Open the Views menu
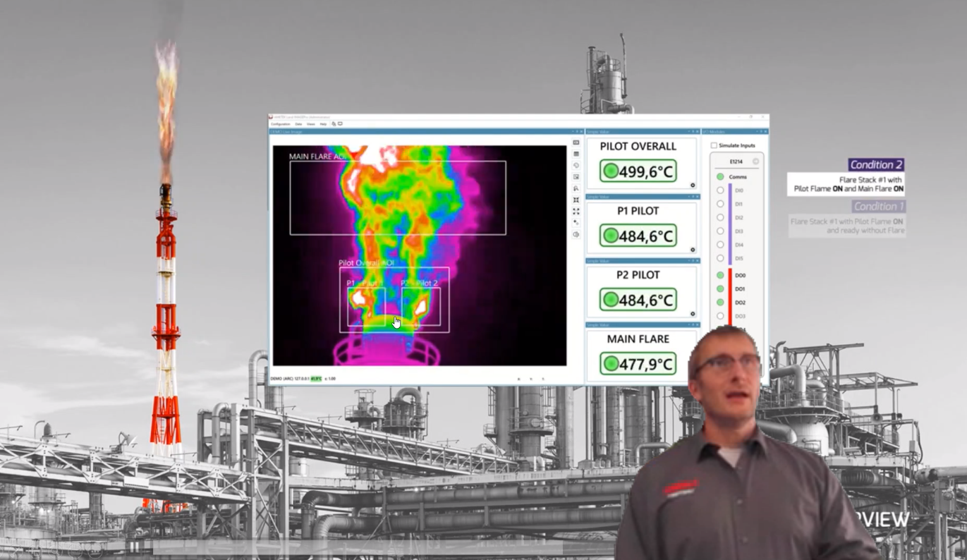The width and height of the screenshot is (967, 560). tap(310, 124)
